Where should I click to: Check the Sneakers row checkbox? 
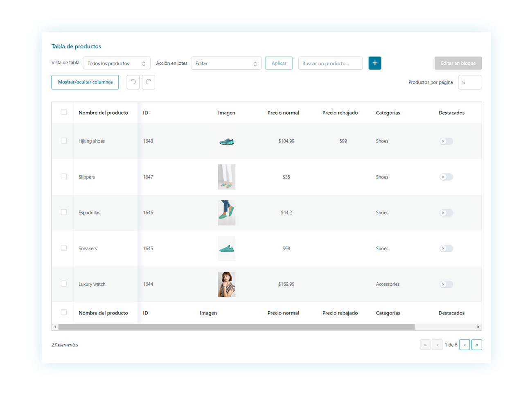click(64, 248)
